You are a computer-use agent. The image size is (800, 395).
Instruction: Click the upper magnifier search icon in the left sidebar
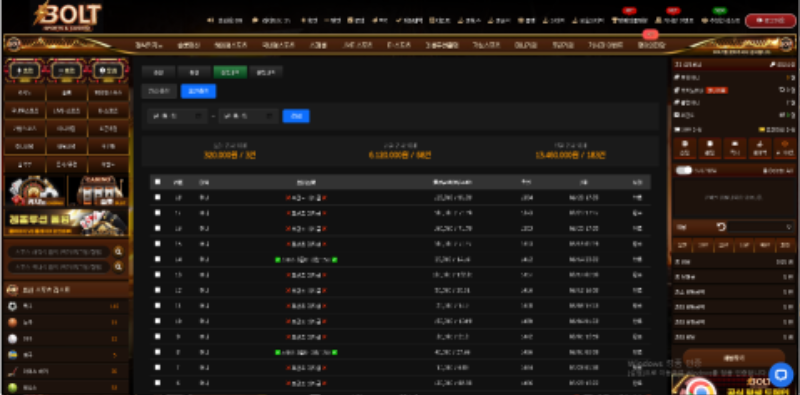coord(118,252)
